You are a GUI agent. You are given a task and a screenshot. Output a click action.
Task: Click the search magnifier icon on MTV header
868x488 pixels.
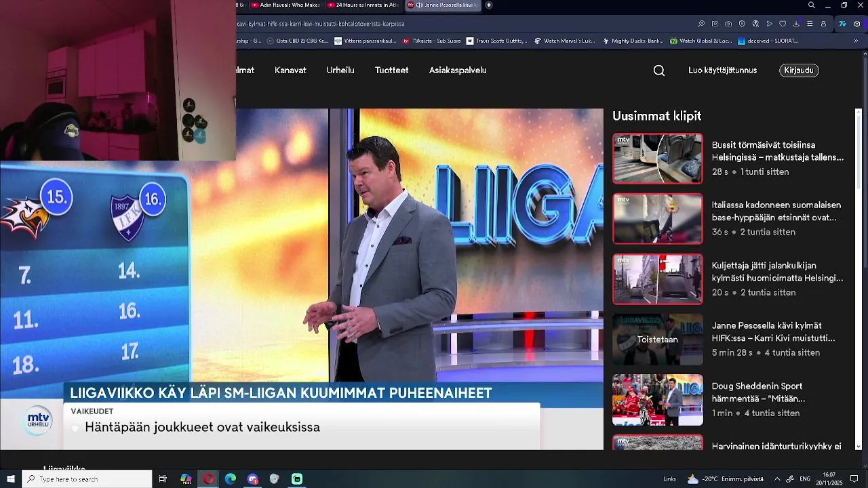click(x=658, y=70)
